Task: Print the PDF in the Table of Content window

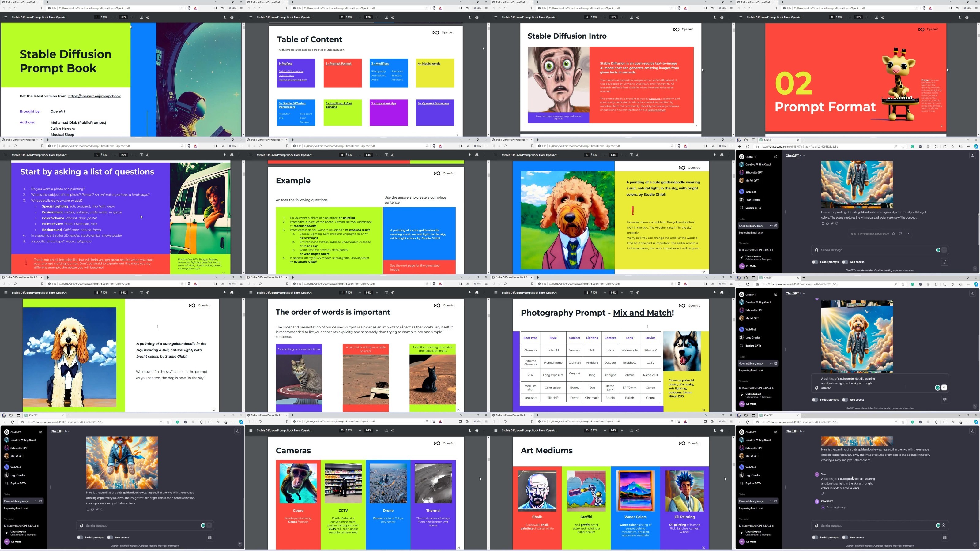Action: tap(477, 17)
